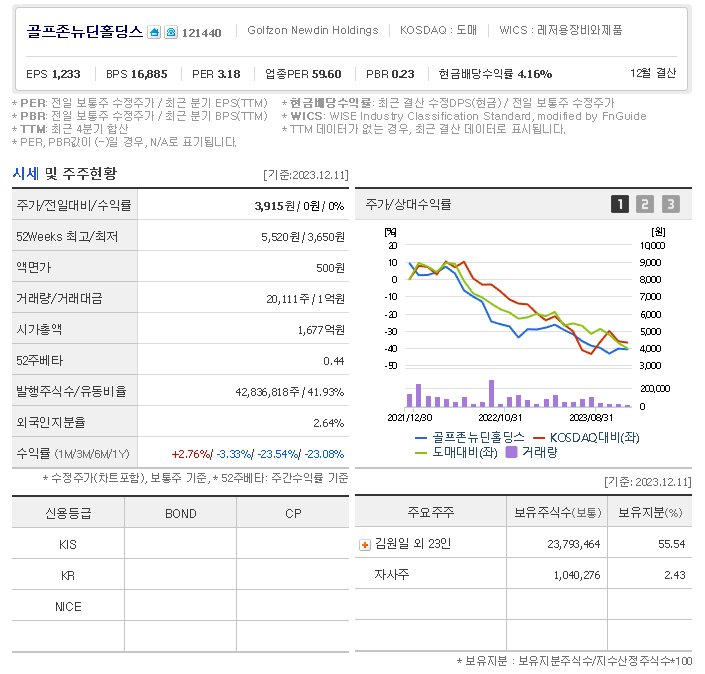Click the blue 골프존뉴딘홀딩스 legend line swatch
Screen dimensions: 705x674
[x=421, y=437]
